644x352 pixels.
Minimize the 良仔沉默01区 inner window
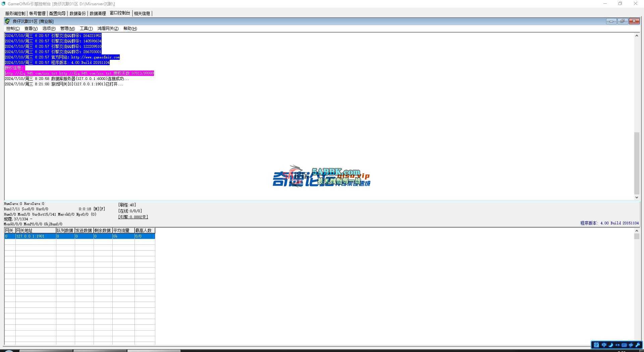point(611,21)
